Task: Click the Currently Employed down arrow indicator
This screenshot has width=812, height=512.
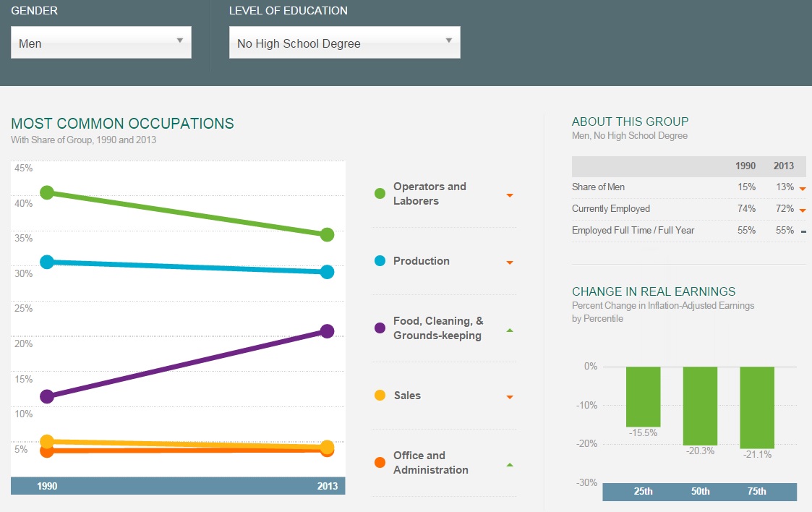Action: pos(803,210)
